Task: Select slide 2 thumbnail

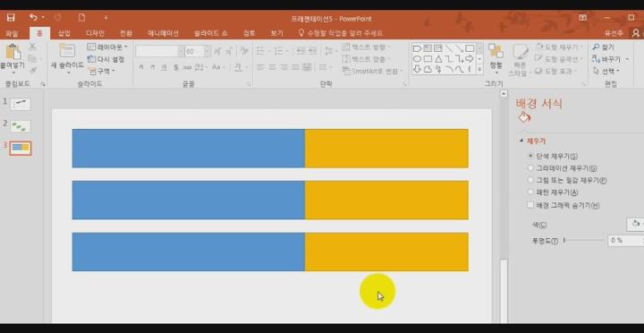Action: pos(20,126)
